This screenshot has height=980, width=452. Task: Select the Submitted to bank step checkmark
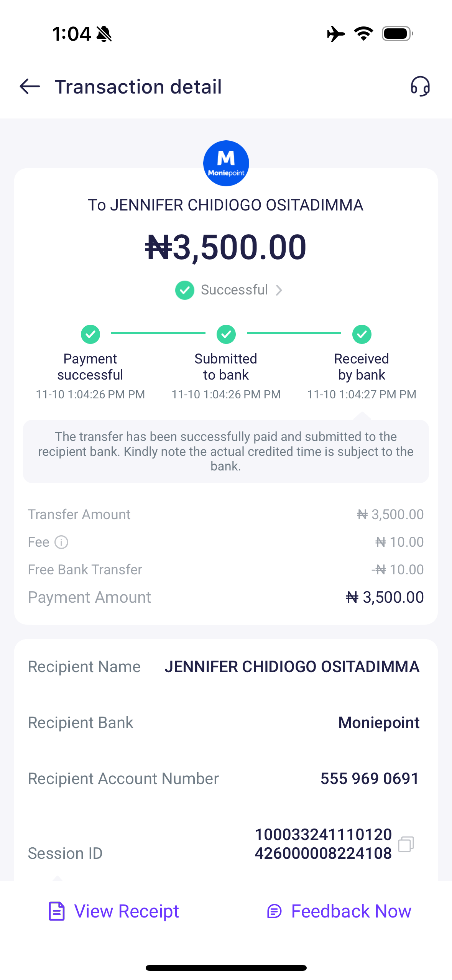(x=226, y=334)
